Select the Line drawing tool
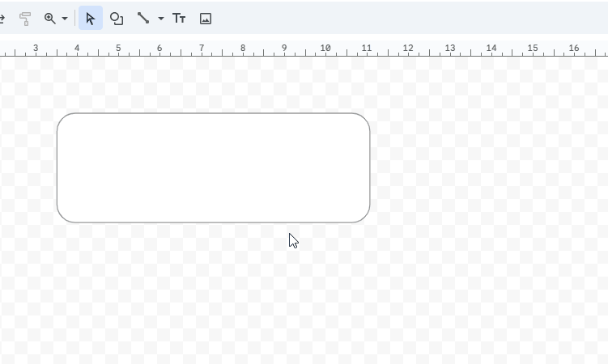Image resolution: width=608 pixels, height=364 pixels. (143, 18)
